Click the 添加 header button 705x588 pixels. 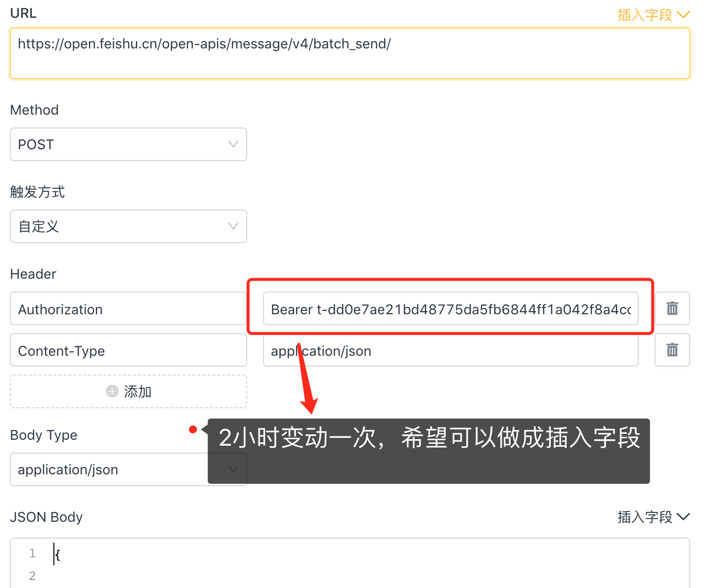pos(129,391)
